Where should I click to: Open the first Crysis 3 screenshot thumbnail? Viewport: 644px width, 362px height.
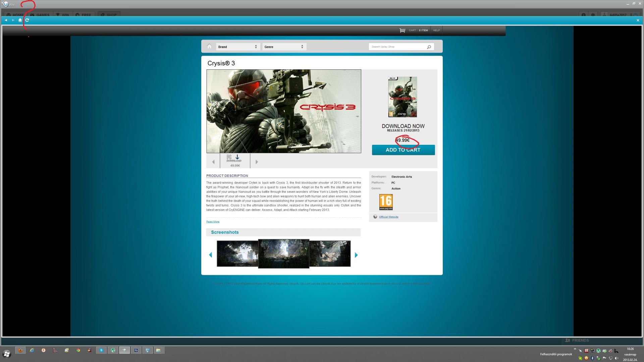237,253
